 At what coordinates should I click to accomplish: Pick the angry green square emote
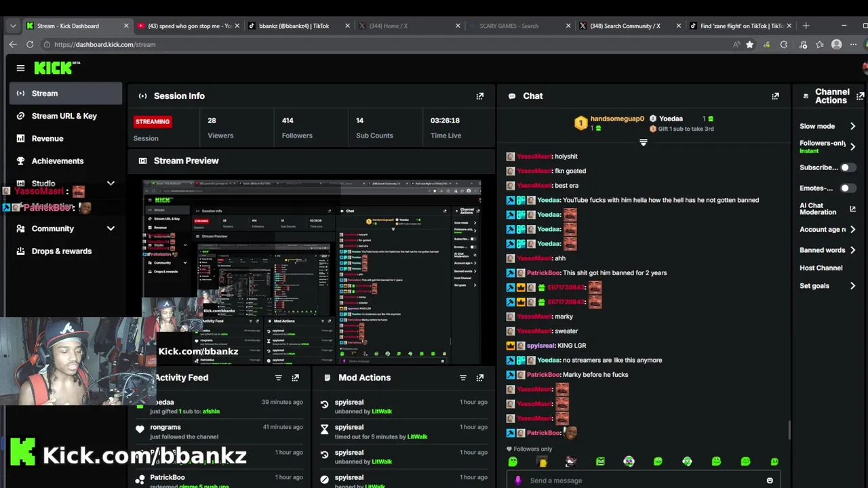coord(600,462)
